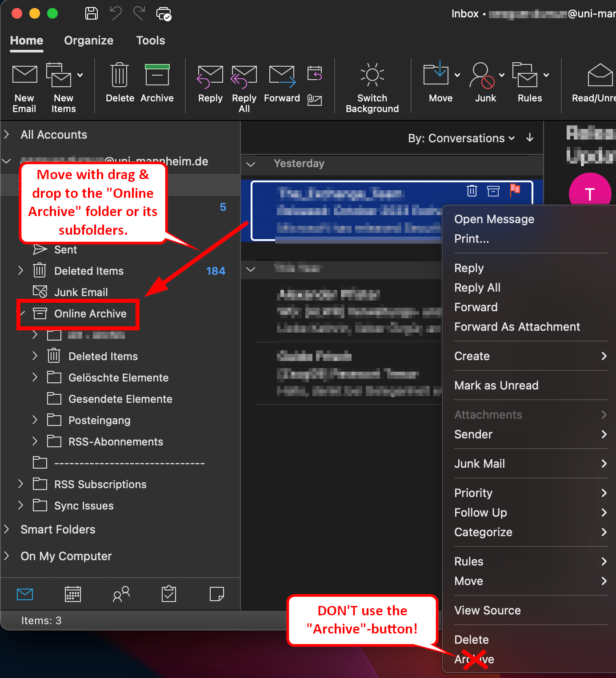The height and width of the screenshot is (678, 616).
Task: Open the Calendar view from the bottom bar
Action: coord(73,594)
